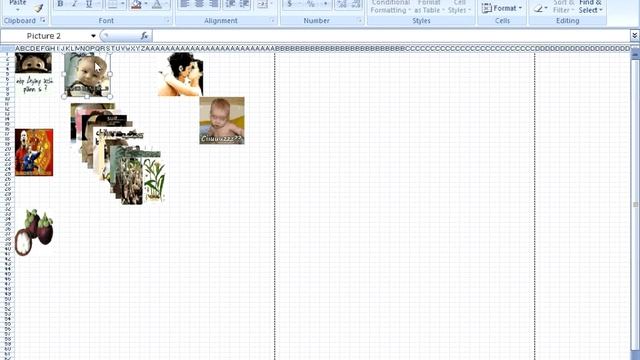
Task: Apply cell borders icon
Action: (x=113, y=4)
